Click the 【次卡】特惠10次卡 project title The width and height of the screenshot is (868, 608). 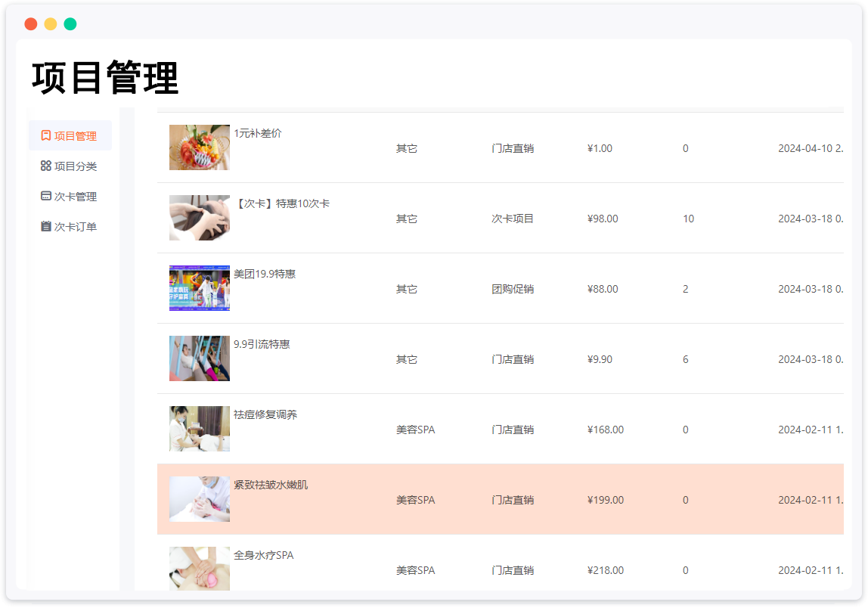coord(281,203)
